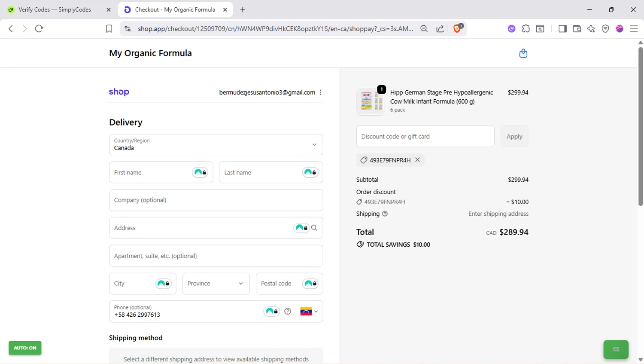Click the password manager icon in Postal code
Image resolution: width=644 pixels, height=364 pixels.
[310, 284]
